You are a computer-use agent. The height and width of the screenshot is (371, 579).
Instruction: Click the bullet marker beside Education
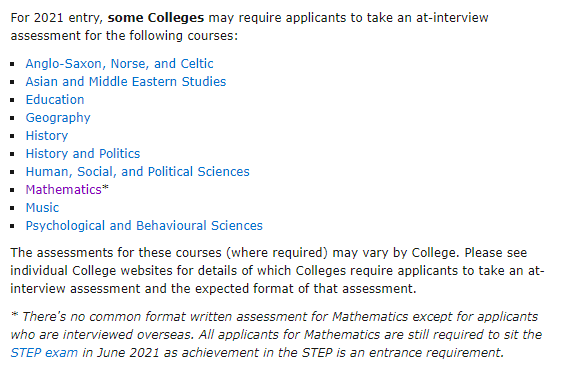coord(13,100)
